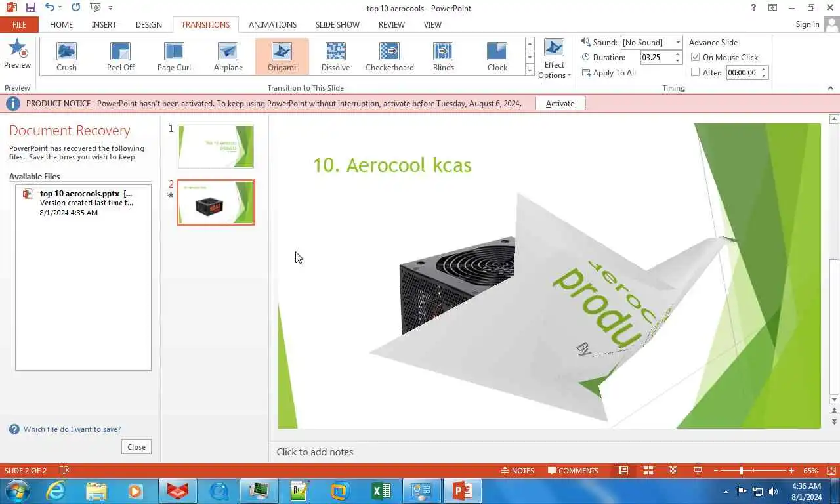The image size is (840, 504).
Task: Open Internet Explorer from taskbar
Action: [56, 491]
